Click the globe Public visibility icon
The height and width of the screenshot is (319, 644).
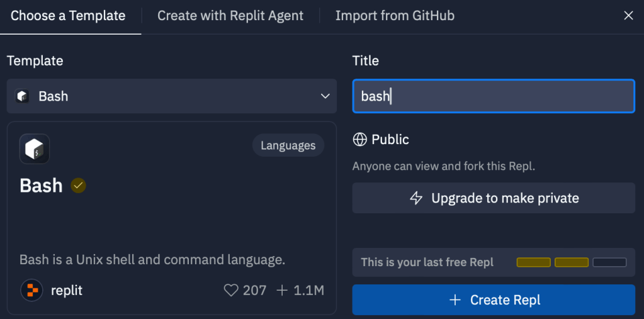[x=359, y=140]
